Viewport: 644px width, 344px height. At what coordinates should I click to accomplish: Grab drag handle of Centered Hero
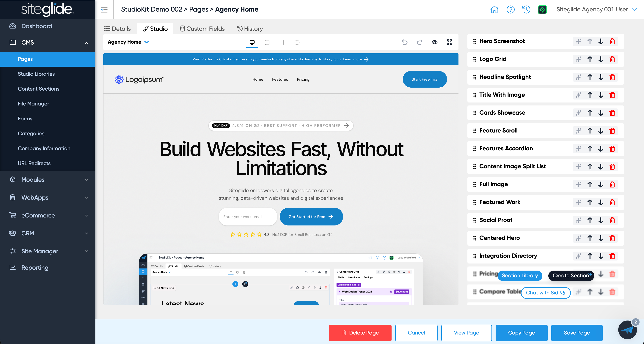click(475, 238)
